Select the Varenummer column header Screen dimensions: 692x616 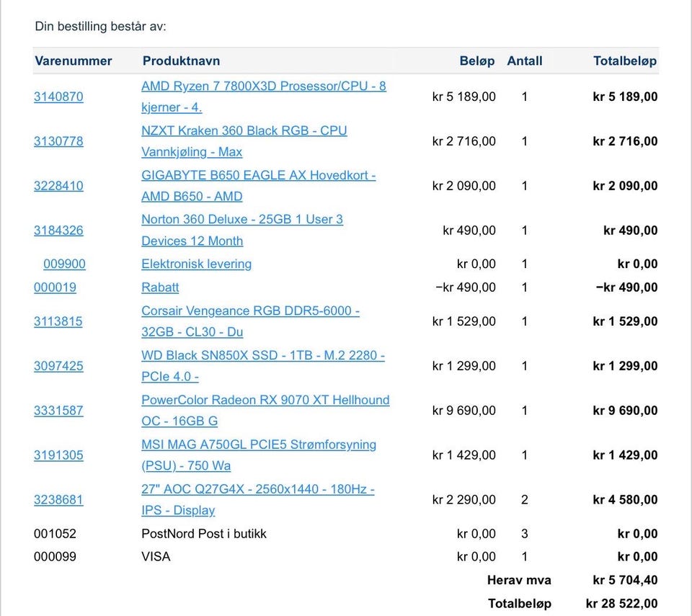click(74, 61)
